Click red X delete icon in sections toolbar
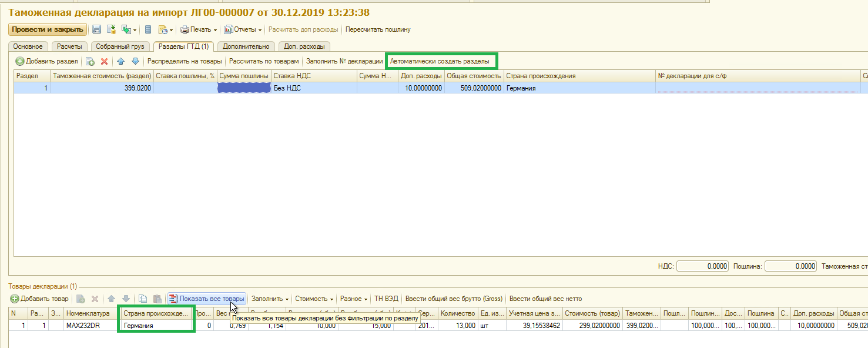Viewport: 868px width, 348px height. (x=104, y=61)
